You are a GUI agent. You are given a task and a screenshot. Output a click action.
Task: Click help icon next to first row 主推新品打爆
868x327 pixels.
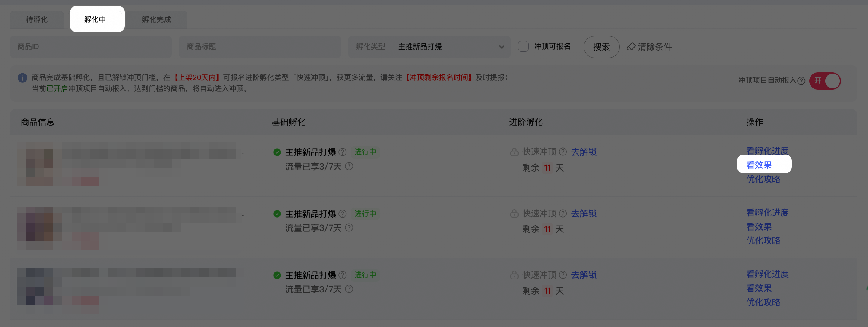point(343,152)
